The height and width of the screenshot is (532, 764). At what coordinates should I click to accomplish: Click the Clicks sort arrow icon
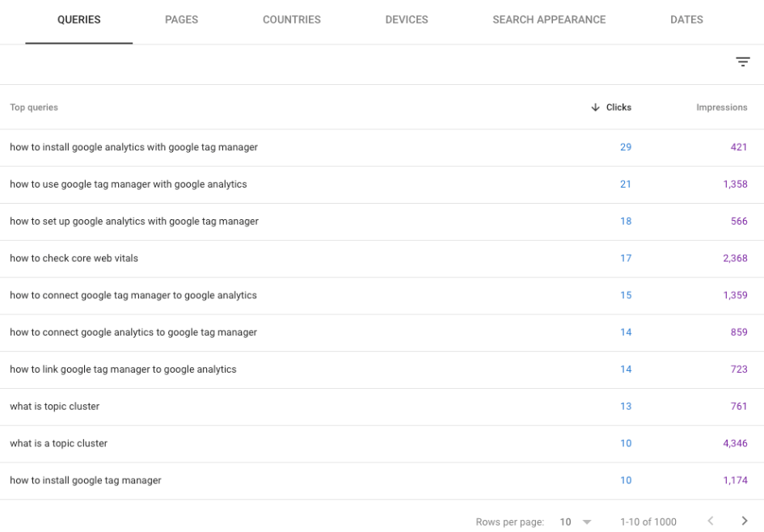click(595, 108)
